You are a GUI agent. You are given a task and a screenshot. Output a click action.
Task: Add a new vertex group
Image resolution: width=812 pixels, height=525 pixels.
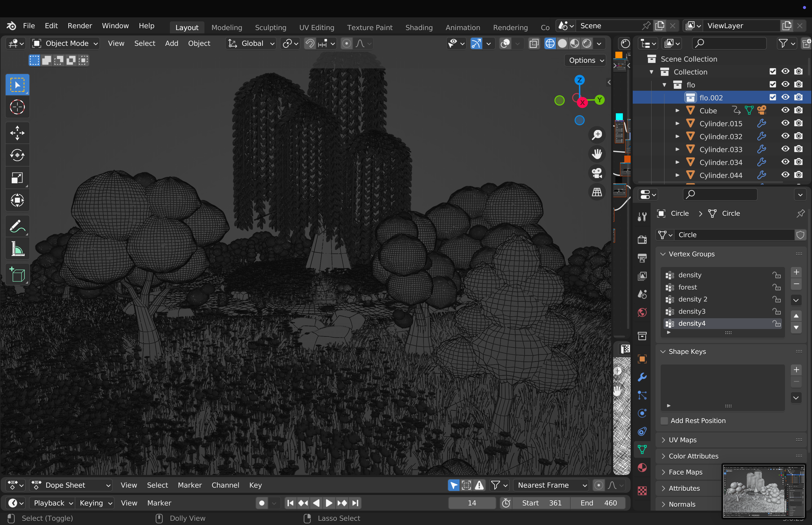[796, 272]
